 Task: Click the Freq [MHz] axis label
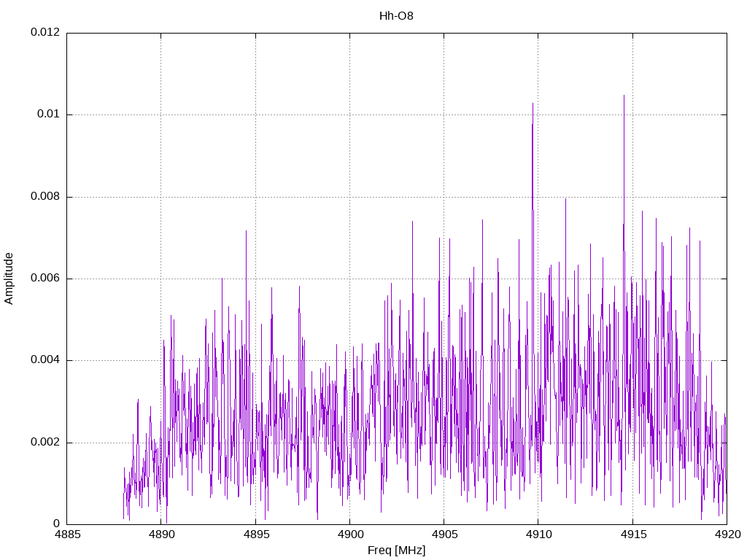396,550
